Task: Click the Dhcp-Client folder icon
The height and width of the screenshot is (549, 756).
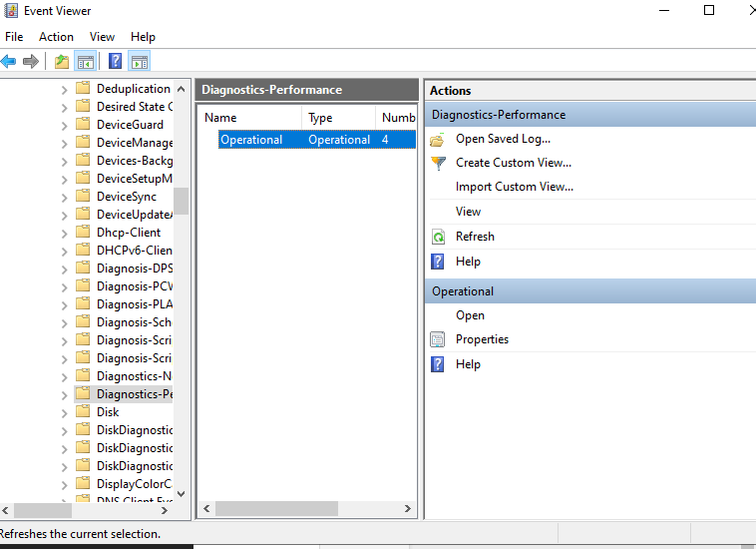Action: (x=83, y=232)
